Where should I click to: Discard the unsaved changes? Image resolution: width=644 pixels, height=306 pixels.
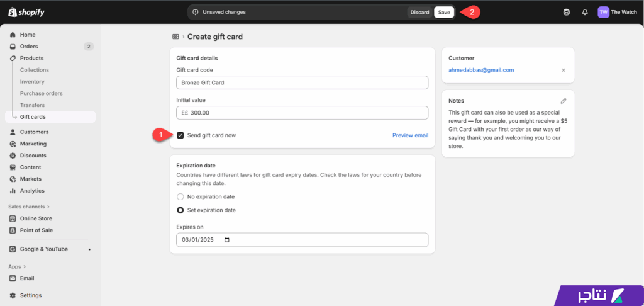click(x=419, y=13)
